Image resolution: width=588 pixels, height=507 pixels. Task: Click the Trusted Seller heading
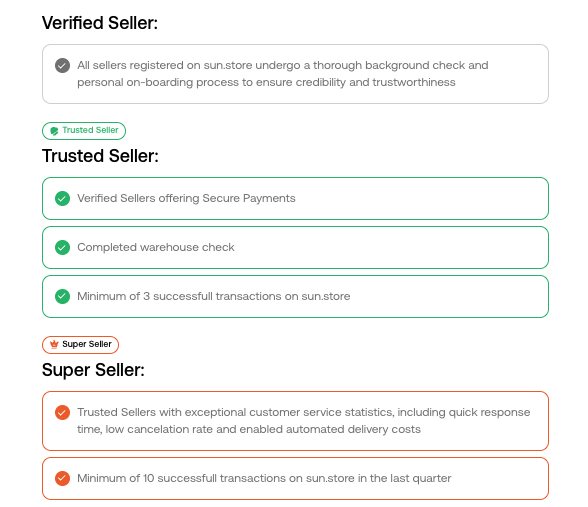pos(100,156)
